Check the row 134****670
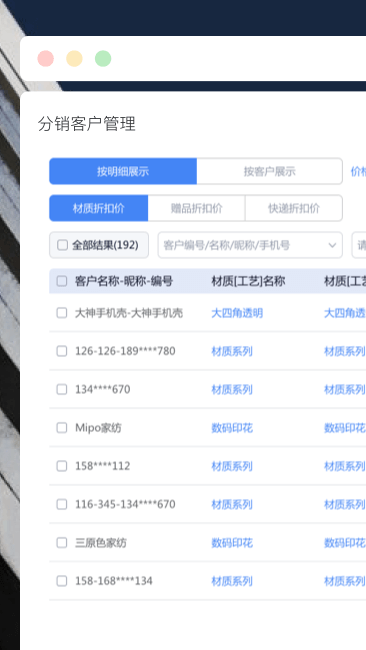This screenshot has width=366, height=650. (x=62, y=389)
